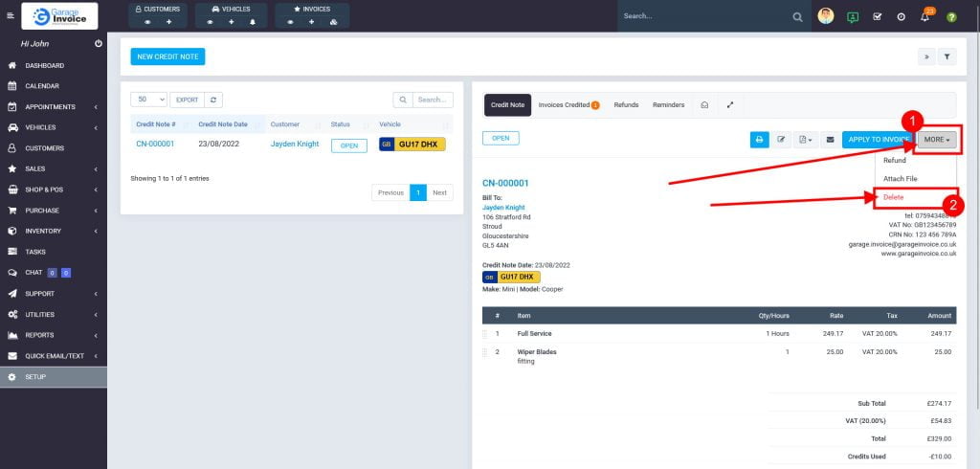980x469 pixels.
Task: Open credit note CN-000001 link in table
Action: pos(155,145)
